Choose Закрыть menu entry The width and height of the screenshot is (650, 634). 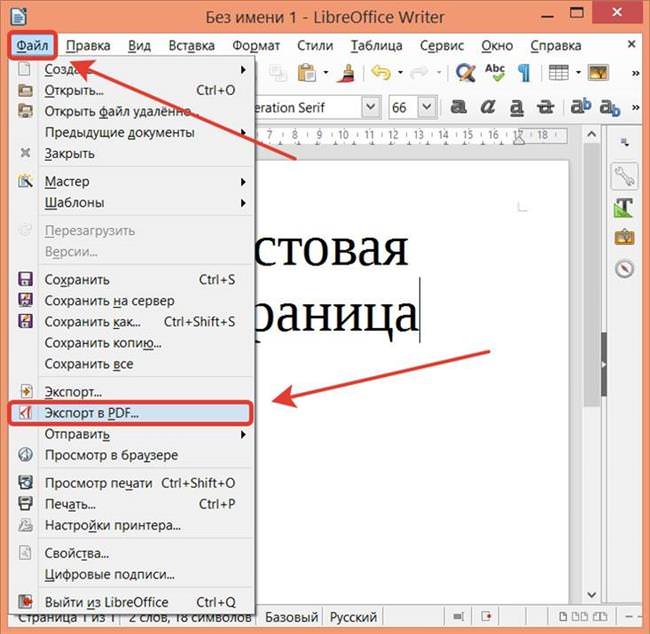click(130, 153)
